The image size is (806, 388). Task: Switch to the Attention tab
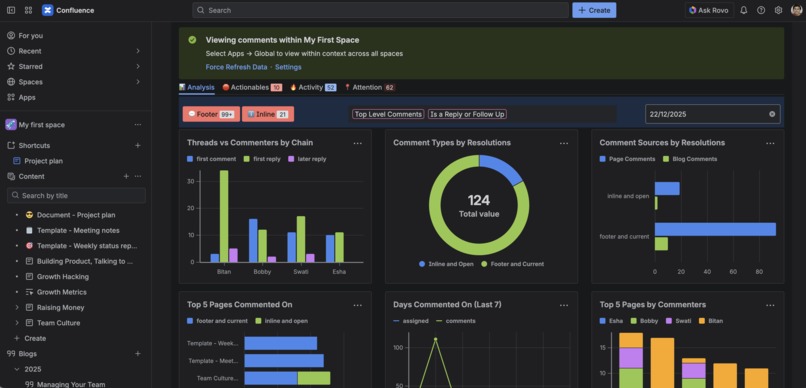pyautogui.click(x=370, y=87)
